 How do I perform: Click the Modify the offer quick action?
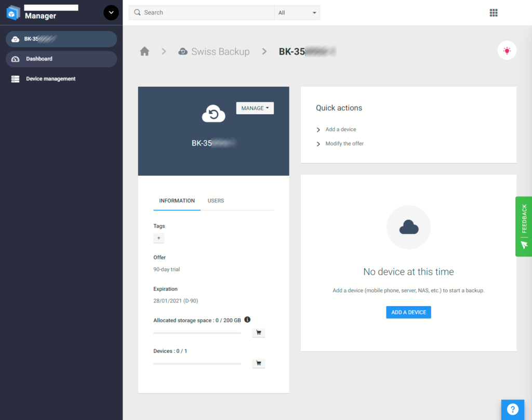(x=344, y=143)
